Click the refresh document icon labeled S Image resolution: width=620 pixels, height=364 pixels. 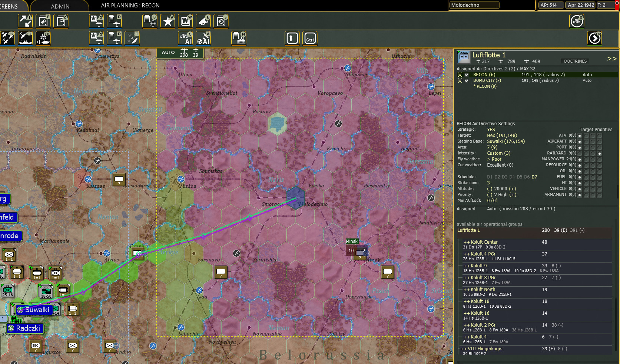pyautogui.click(x=221, y=21)
